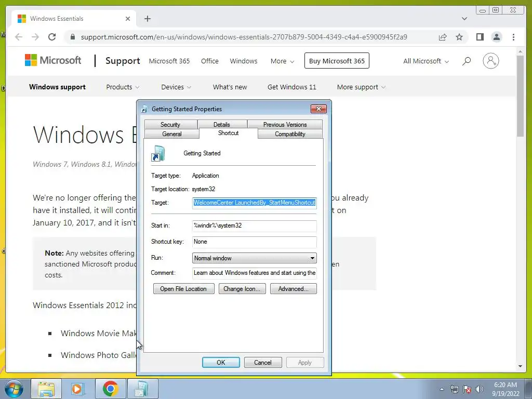Click the Chrome back arrow

point(19,37)
